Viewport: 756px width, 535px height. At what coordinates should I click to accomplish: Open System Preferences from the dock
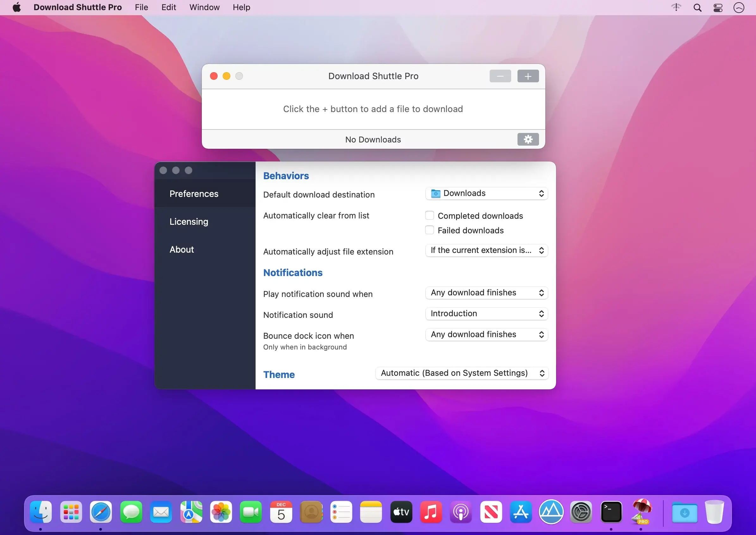click(581, 512)
